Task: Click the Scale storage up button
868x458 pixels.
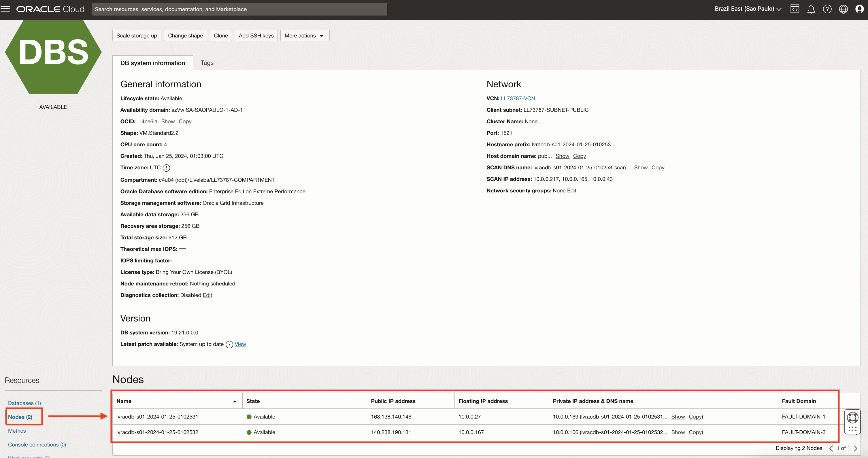Action: click(137, 36)
